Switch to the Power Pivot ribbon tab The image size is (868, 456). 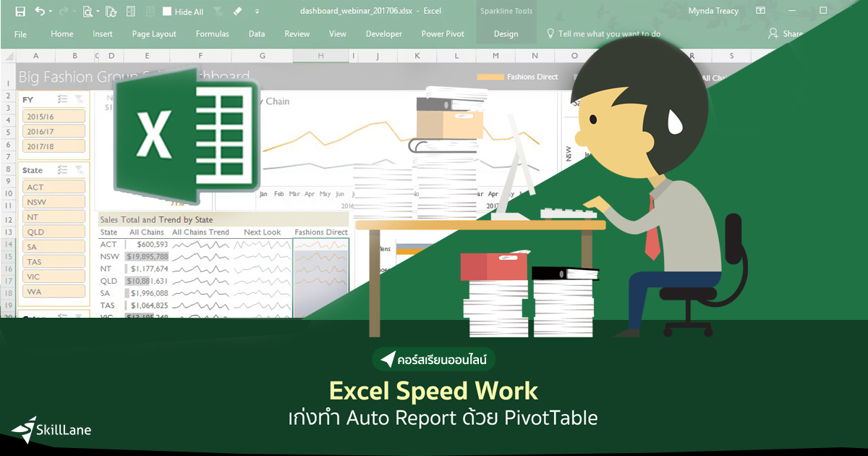click(442, 33)
